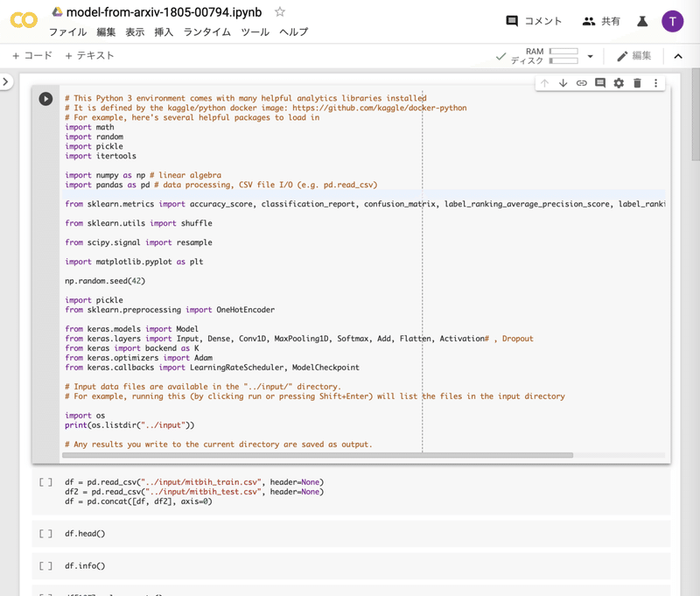Open the ヘルプ menu
The height and width of the screenshot is (596, 700).
[294, 32]
